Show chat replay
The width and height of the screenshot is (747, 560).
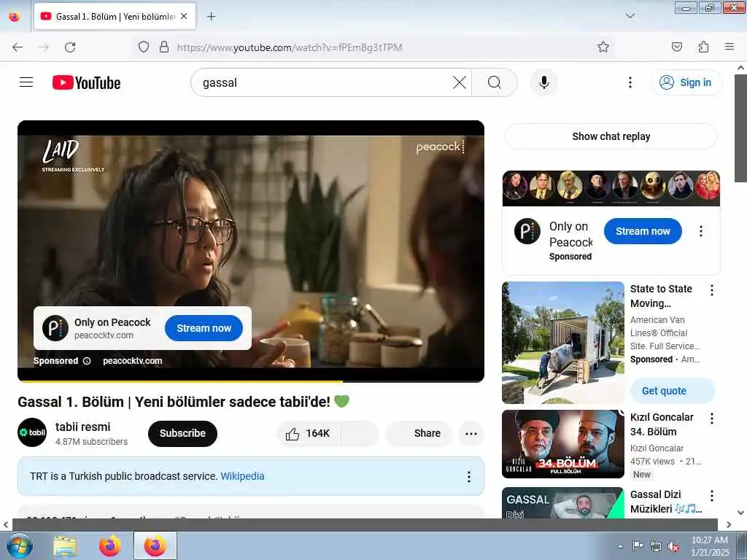[611, 136]
